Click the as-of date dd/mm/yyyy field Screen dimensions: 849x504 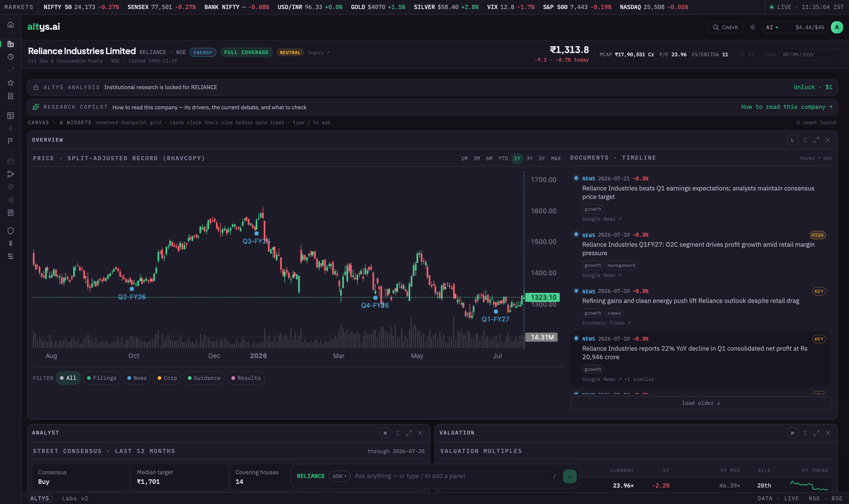[810, 54]
